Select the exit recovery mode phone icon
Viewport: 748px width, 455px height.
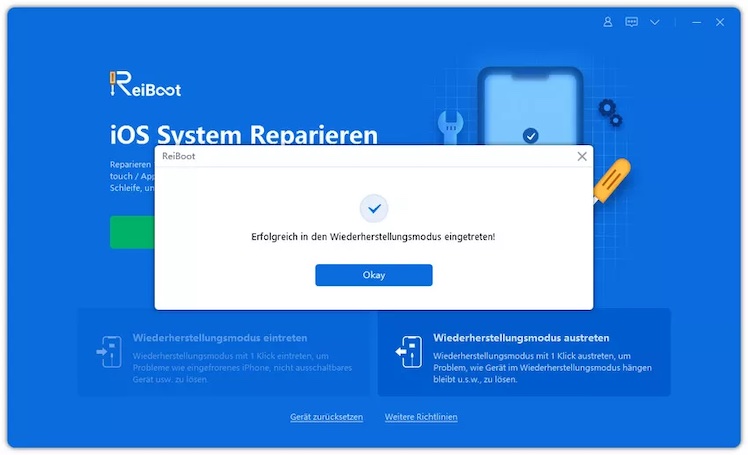[x=409, y=352]
